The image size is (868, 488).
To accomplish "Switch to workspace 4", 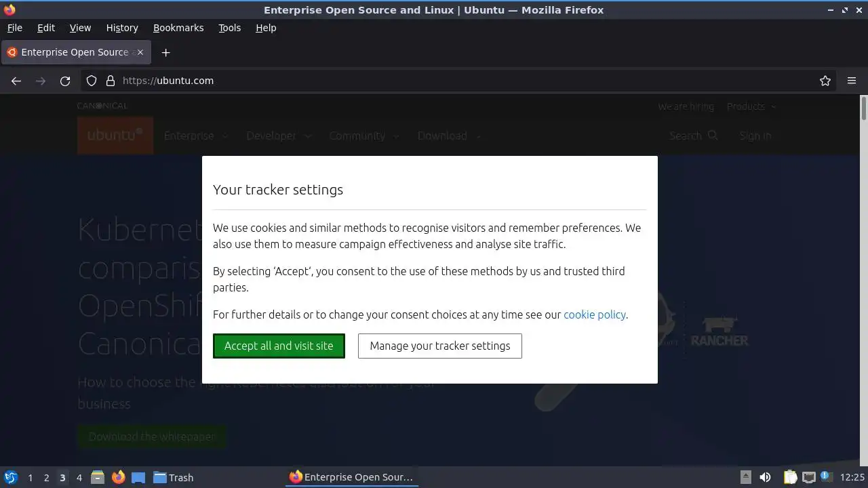I will coord(79,477).
